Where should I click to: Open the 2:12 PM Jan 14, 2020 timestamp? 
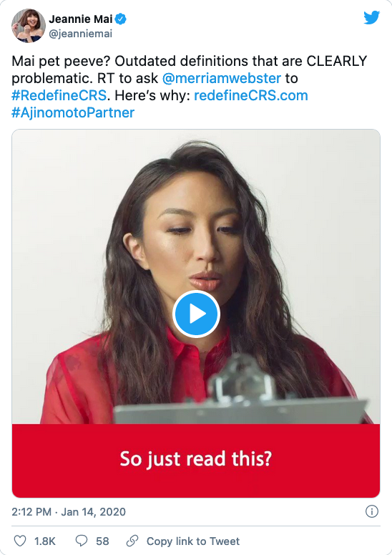click(69, 512)
